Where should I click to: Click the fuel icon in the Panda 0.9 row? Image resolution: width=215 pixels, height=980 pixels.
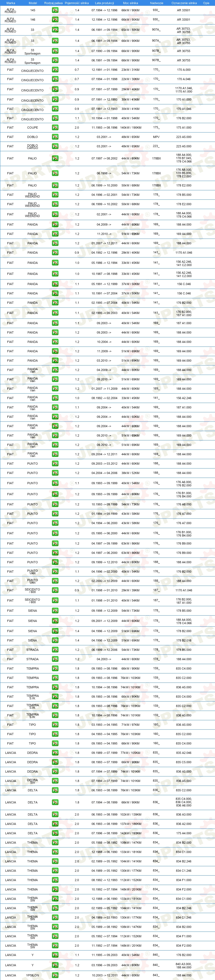click(55, 253)
